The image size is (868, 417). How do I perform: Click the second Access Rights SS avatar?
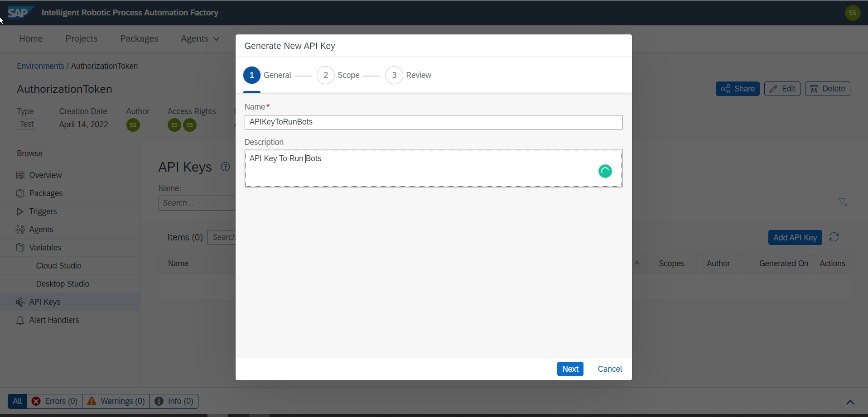pyautogui.click(x=190, y=125)
